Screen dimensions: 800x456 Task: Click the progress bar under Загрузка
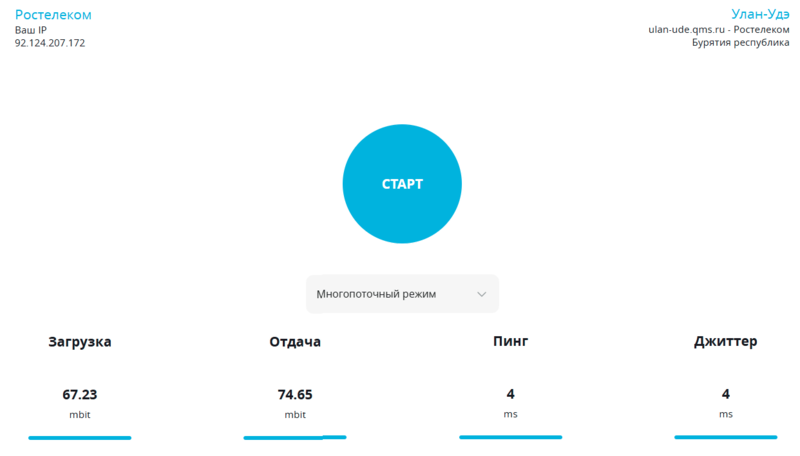pos(80,437)
